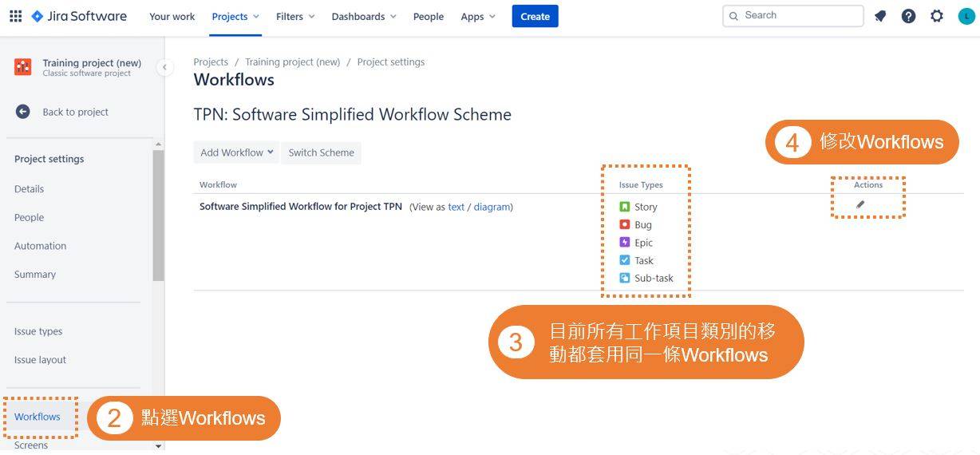The width and height of the screenshot is (980, 455).
Task: Select Automation in the sidebar
Action: coord(40,246)
